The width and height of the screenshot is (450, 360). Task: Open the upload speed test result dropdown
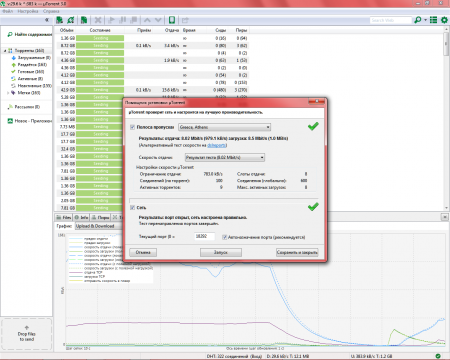(225, 157)
